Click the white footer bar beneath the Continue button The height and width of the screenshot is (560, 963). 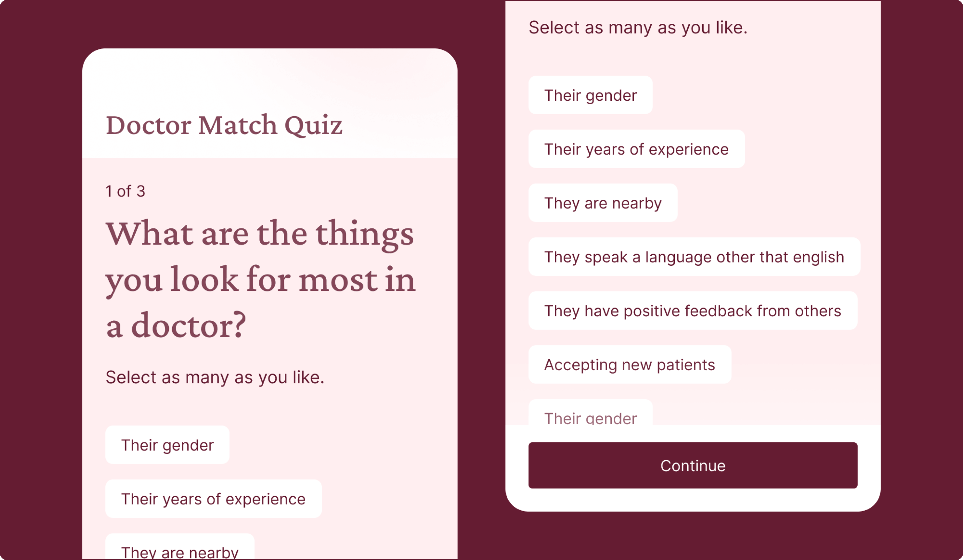pyautogui.click(x=692, y=500)
